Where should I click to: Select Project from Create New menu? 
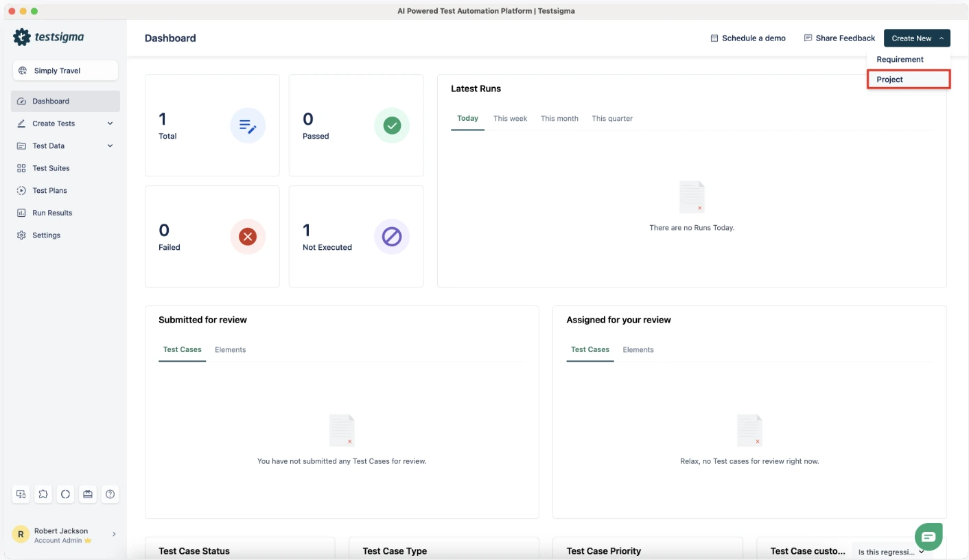(909, 80)
